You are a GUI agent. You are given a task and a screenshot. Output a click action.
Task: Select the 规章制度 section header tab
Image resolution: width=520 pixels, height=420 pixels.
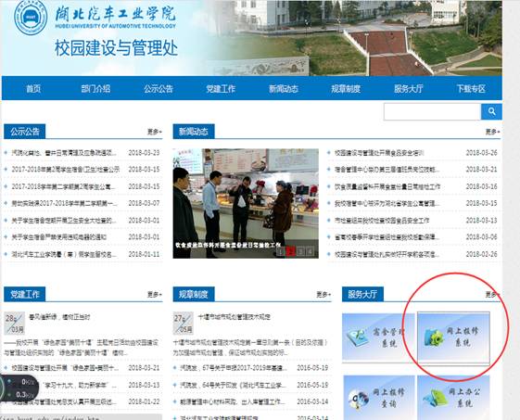194,294
